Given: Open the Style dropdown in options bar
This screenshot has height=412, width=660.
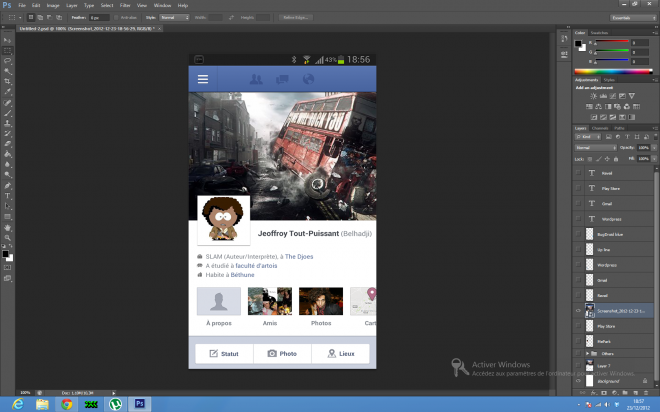Looking at the screenshot, I should 175,18.
